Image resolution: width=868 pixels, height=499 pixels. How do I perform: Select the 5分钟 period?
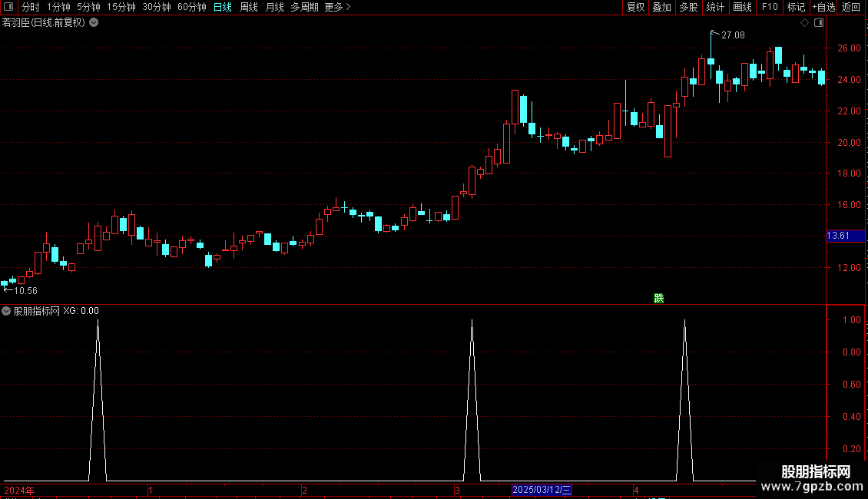pyautogui.click(x=88, y=7)
